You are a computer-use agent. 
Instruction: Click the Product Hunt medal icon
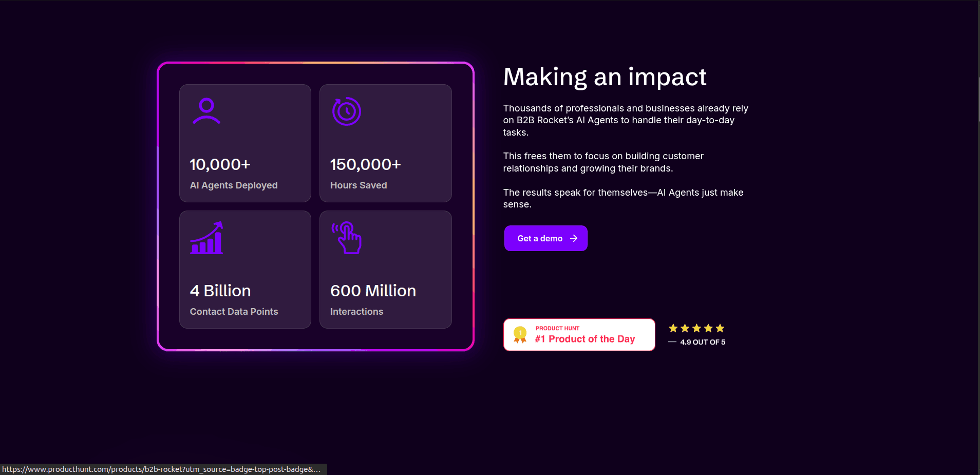520,335
